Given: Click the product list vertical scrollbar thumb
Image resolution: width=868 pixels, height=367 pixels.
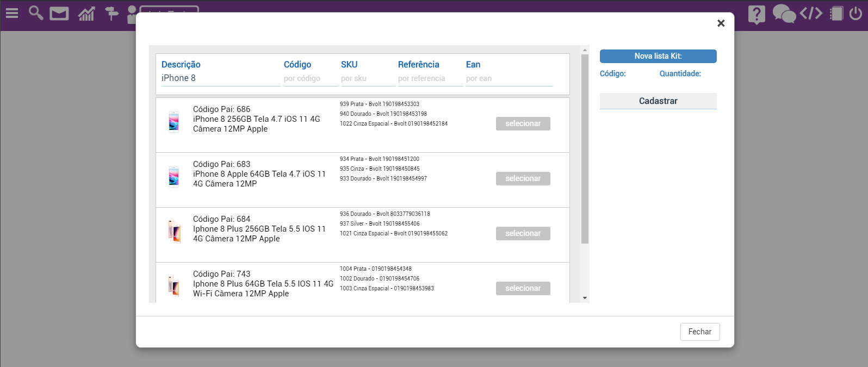Looking at the screenshot, I should [585, 148].
